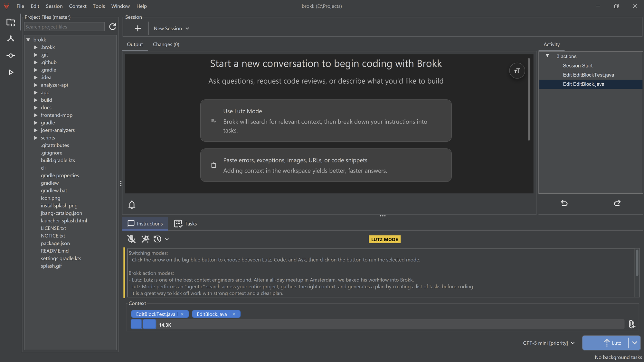Click the magic wand refine prompt icon
The height and width of the screenshot is (362, 644).
[145, 239]
